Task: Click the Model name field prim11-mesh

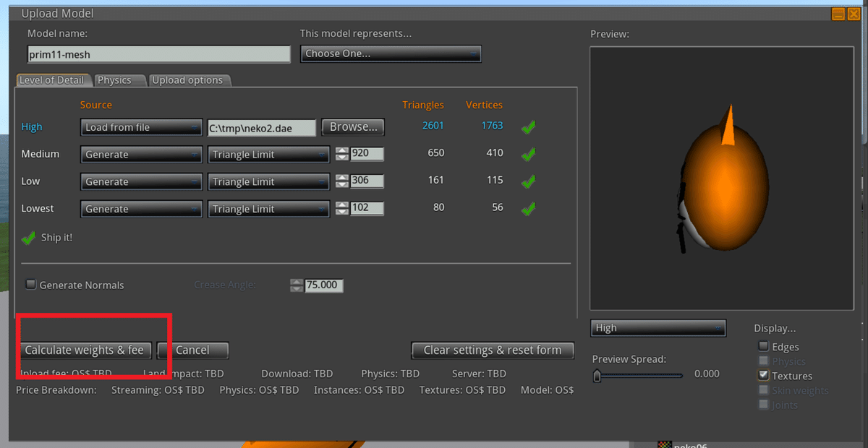Action: [159, 54]
